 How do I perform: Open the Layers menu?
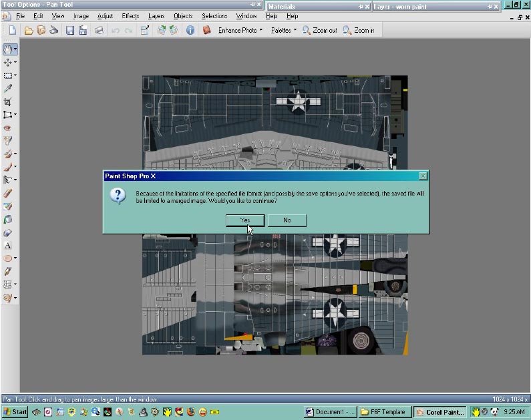156,15
